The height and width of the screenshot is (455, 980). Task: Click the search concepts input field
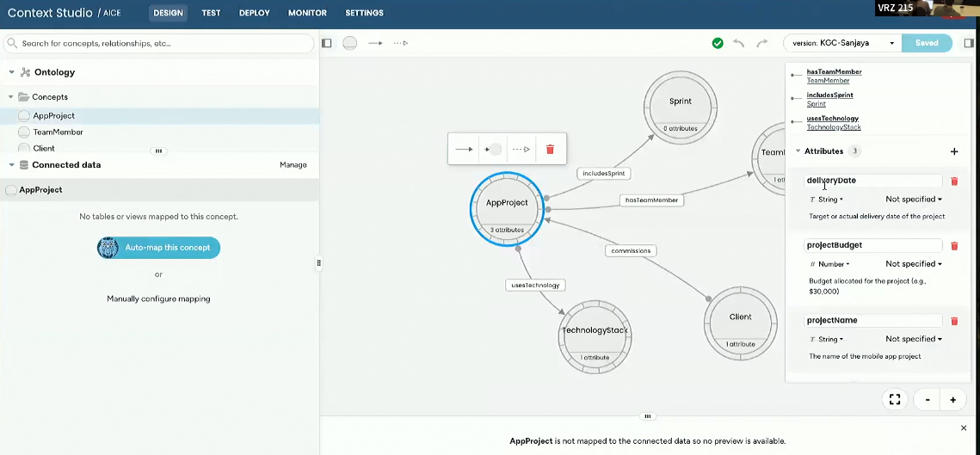[158, 43]
